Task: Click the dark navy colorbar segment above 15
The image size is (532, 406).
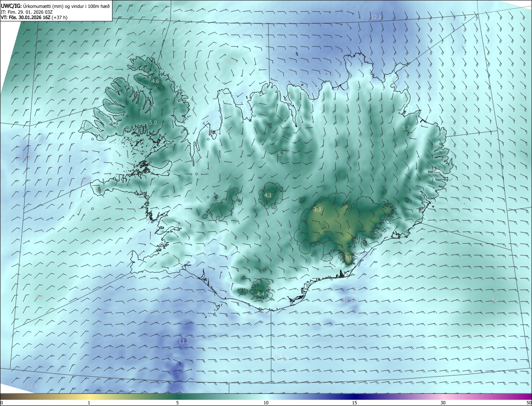Action: (355, 396)
